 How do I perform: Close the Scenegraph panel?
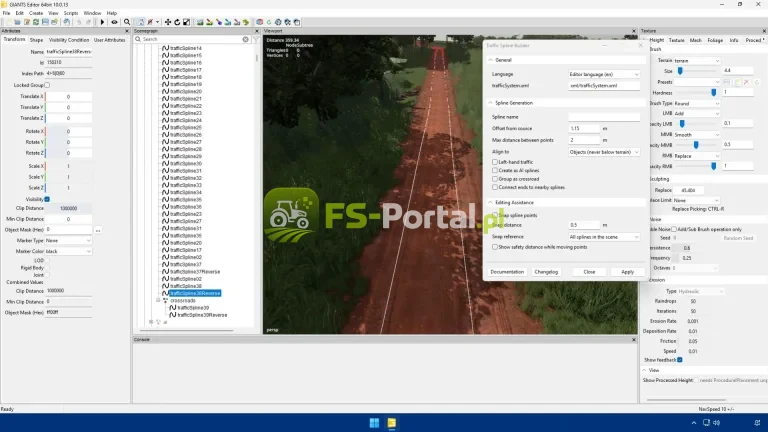pos(257,31)
